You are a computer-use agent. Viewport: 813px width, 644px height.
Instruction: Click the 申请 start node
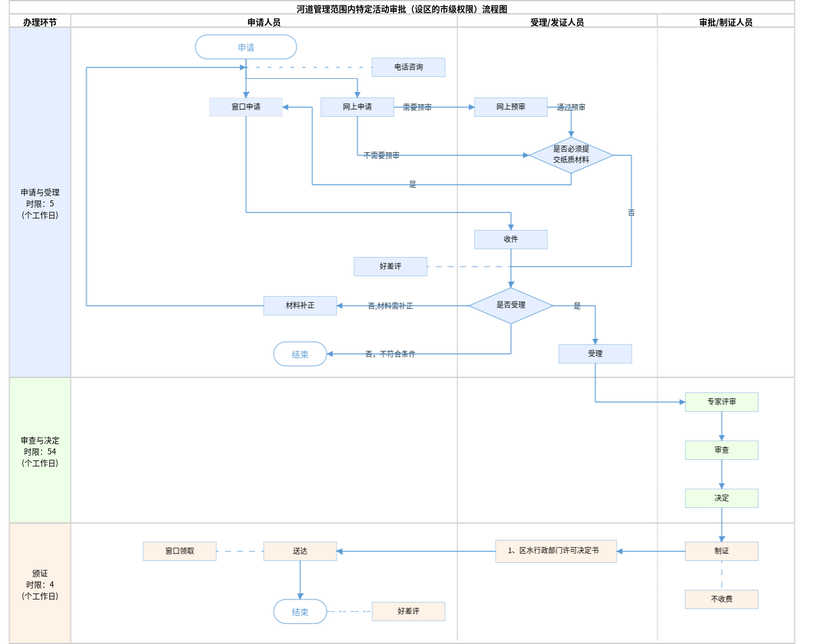coord(246,47)
